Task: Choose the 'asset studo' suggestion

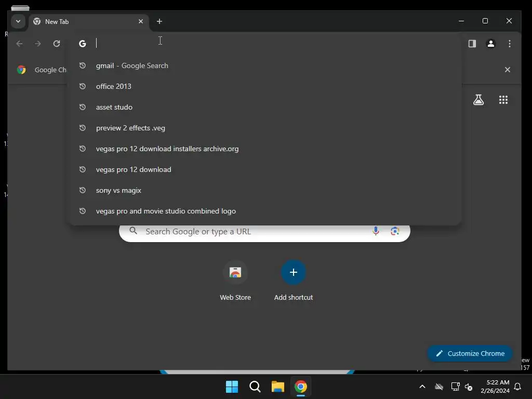Action: [x=264, y=107]
